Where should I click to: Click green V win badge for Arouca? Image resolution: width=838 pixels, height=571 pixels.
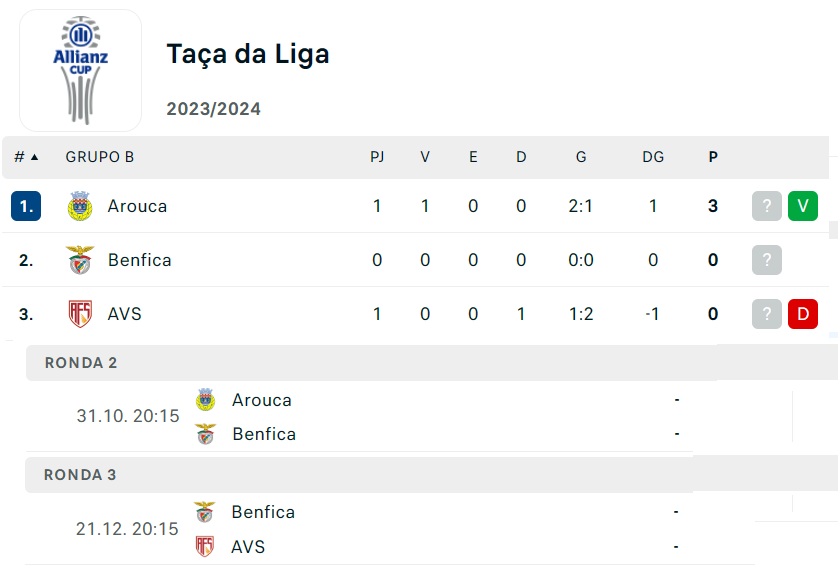[803, 206]
